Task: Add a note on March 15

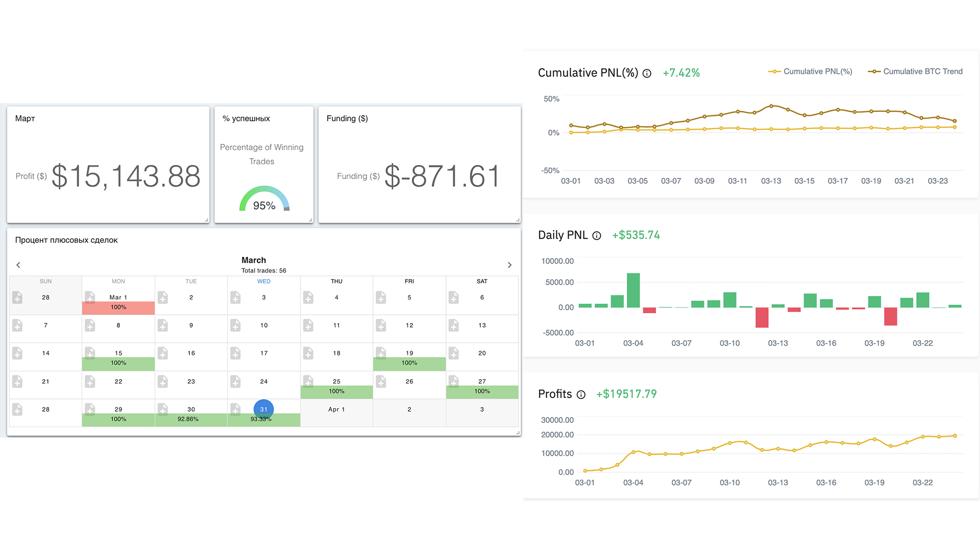Action: pyautogui.click(x=90, y=352)
